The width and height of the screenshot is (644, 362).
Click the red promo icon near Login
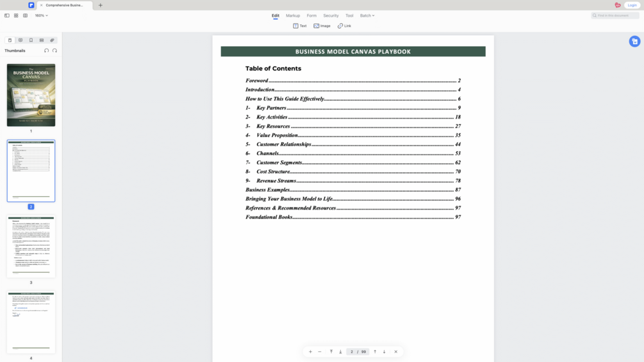click(x=618, y=5)
